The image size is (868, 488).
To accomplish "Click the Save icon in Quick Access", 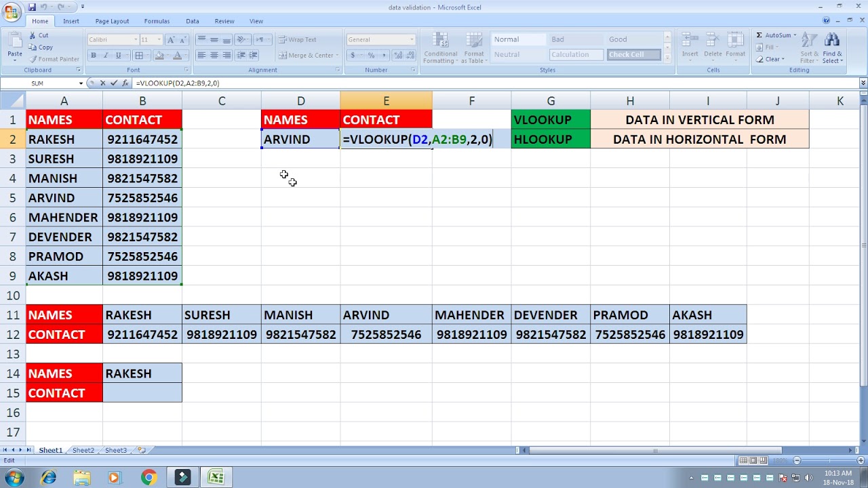I will [32, 7].
